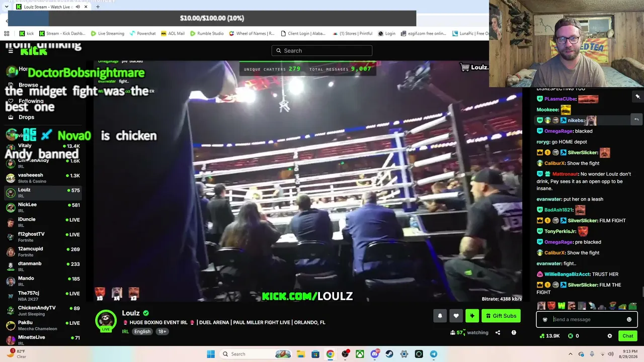Open the Powerchat bookmark
Image resolution: width=644 pixels, height=362 pixels.
pos(142,34)
